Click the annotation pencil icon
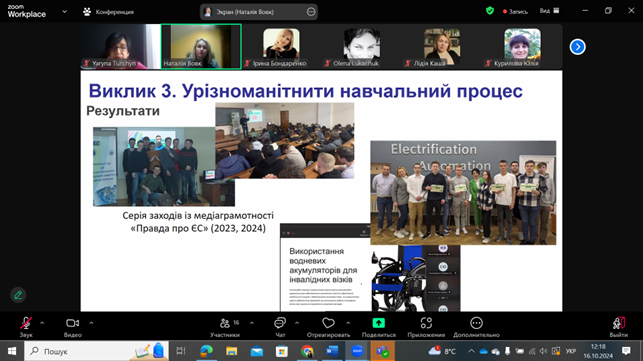Screen dimensions: 643x361 tap(18, 295)
